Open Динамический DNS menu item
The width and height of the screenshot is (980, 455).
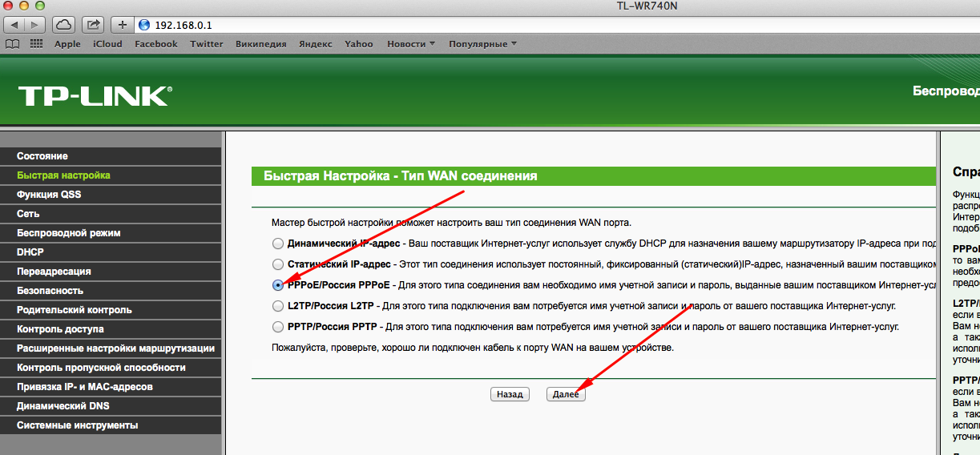click(111, 405)
